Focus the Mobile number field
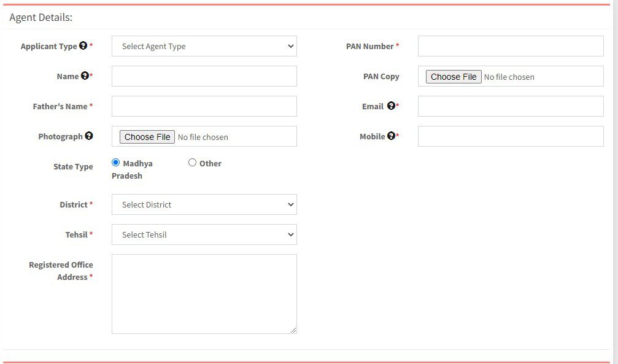This screenshot has height=364, width=618. (510, 136)
